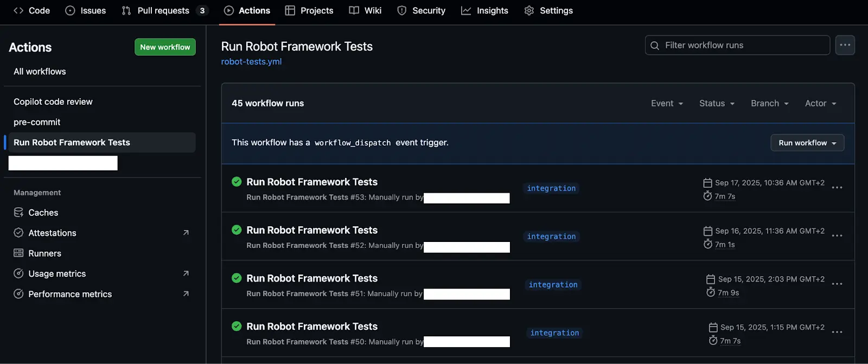Open the robot-tests.yml file link

pos(251,62)
